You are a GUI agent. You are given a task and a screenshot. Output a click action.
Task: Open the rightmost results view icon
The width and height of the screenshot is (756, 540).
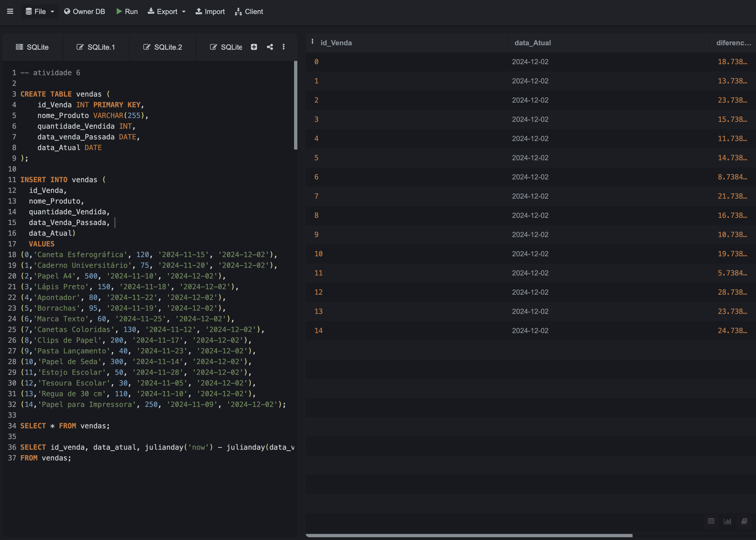744,521
